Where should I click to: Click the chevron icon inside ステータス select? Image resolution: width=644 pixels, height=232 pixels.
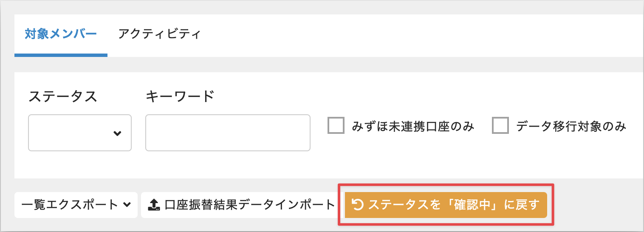[x=117, y=133]
